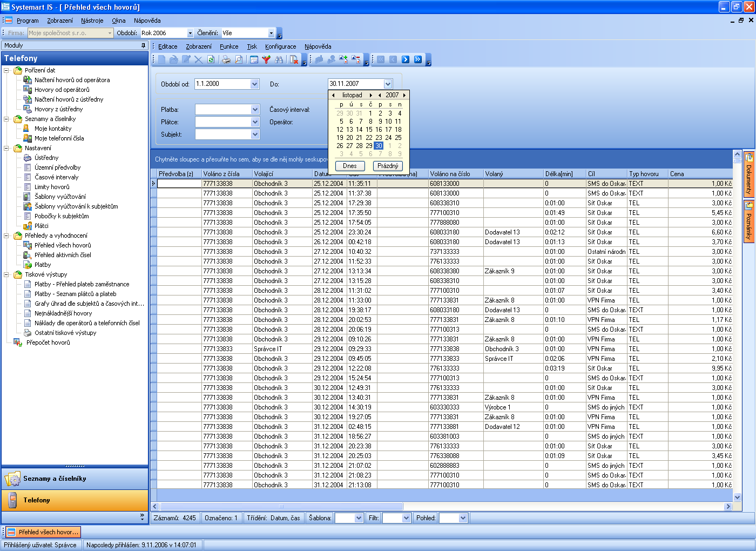This screenshot has height=551, width=756.
Task: Open the Konfigurace menu
Action: tap(280, 46)
